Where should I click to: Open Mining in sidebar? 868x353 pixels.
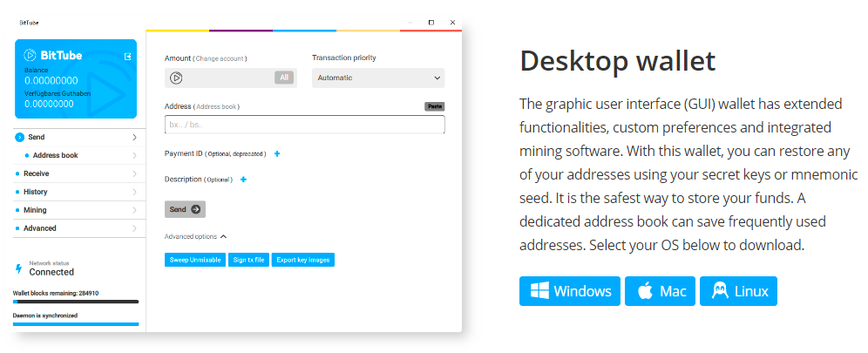78,210
